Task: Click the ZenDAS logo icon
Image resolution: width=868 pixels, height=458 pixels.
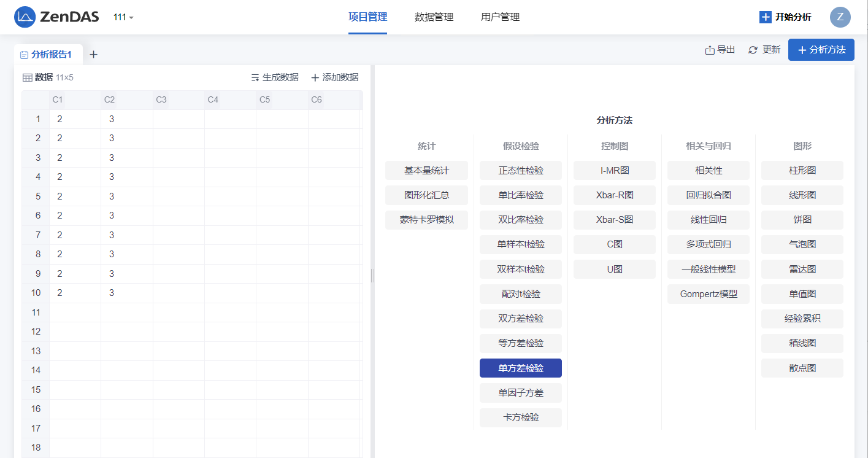Action: click(25, 17)
